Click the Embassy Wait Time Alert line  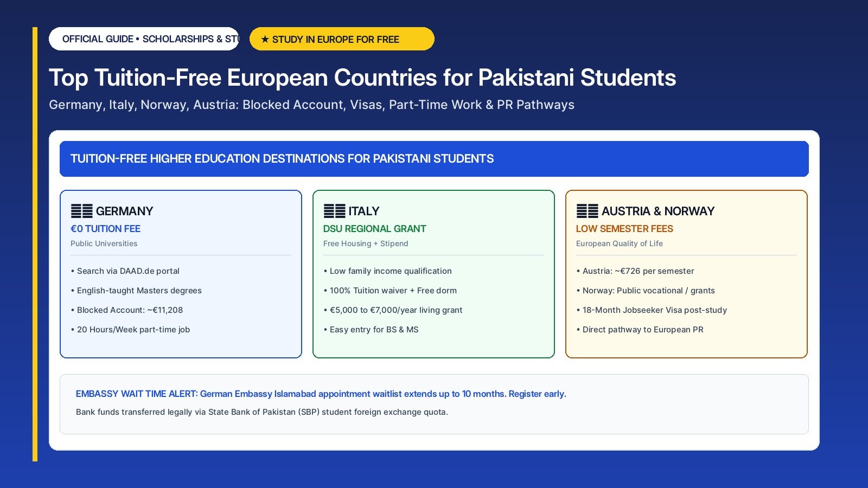click(321, 394)
